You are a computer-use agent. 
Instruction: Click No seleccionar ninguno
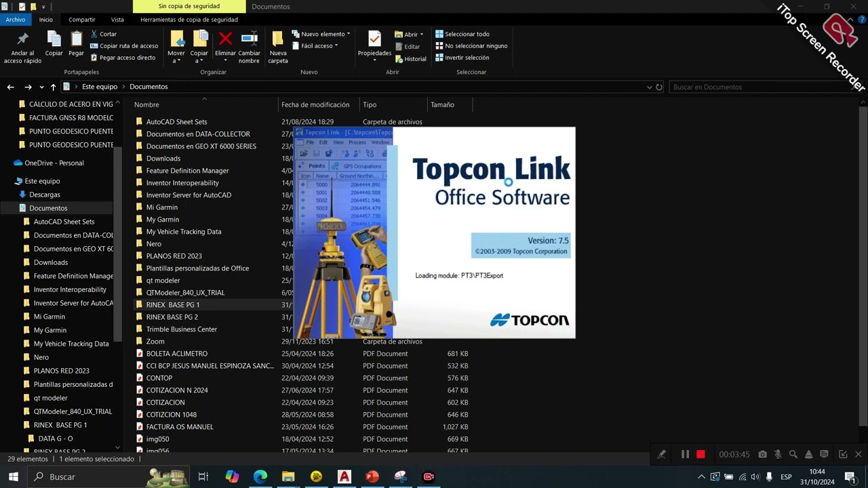(471, 46)
